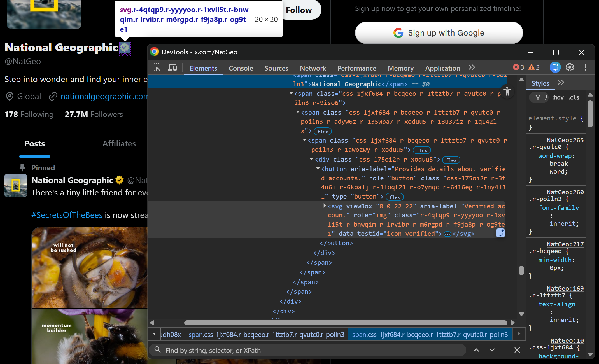The image size is (599, 364).
Task: Click the link chain icon beside website
Action: tap(53, 96)
